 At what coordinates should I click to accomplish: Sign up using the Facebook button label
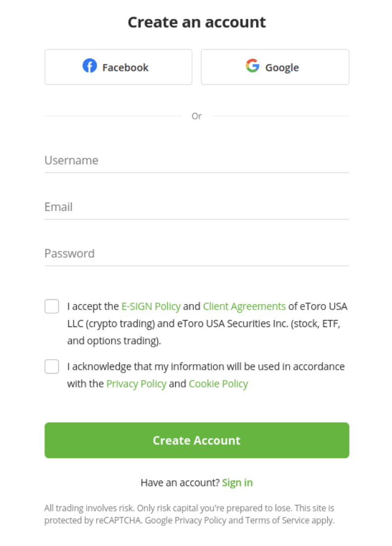pyautogui.click(x=125, y=67)
